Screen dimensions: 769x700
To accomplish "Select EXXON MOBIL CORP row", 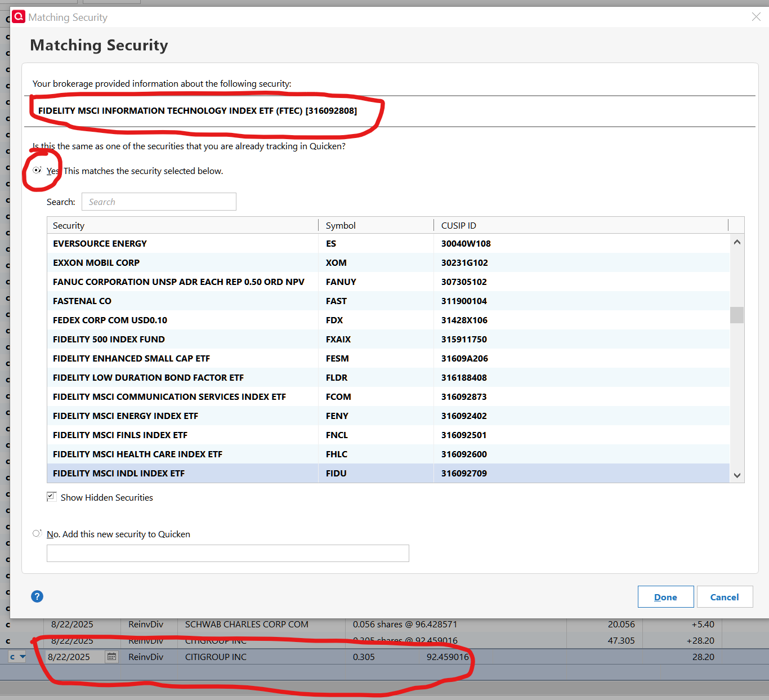I will 388,262.
